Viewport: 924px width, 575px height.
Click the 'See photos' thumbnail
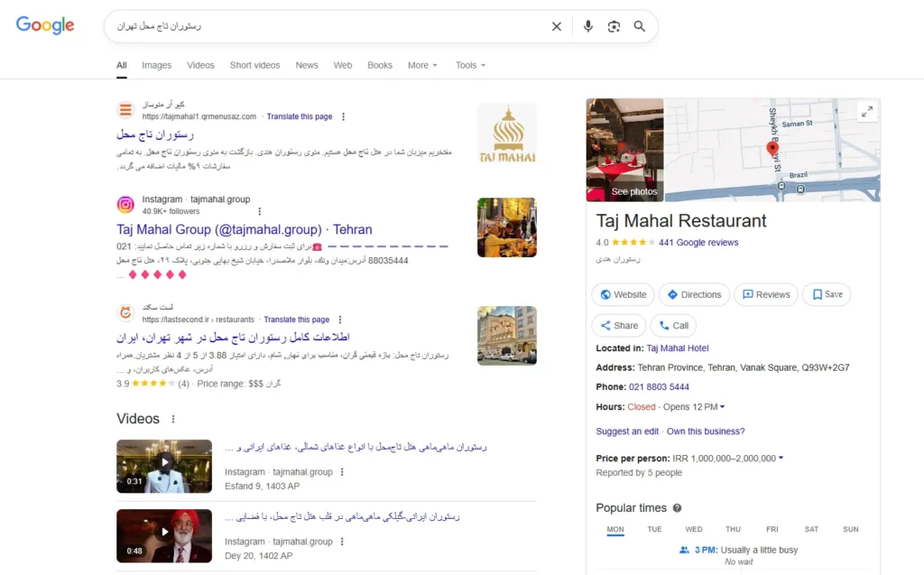pos(634,191)
